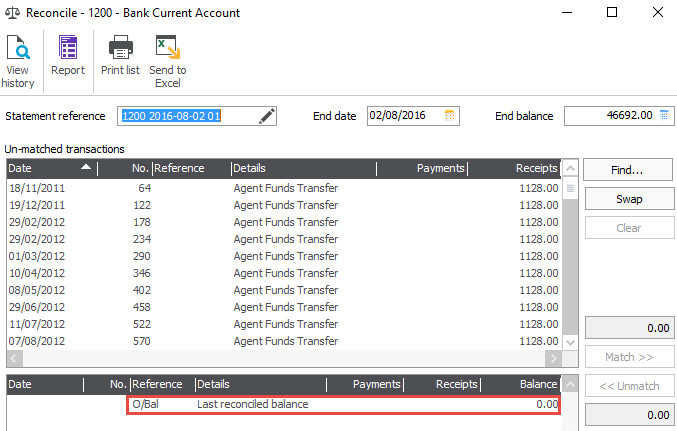The width and height of the screenshot is (677, 431).
Task: Click the Find... button
Action: pyautogui.click(x=628, y=170)
